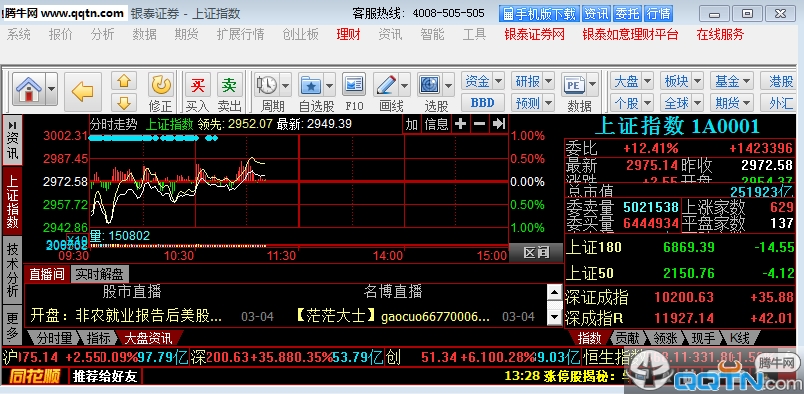Screen dimensions: 804x394
Task: Open the 理财 menu
Action: [348, 34]
